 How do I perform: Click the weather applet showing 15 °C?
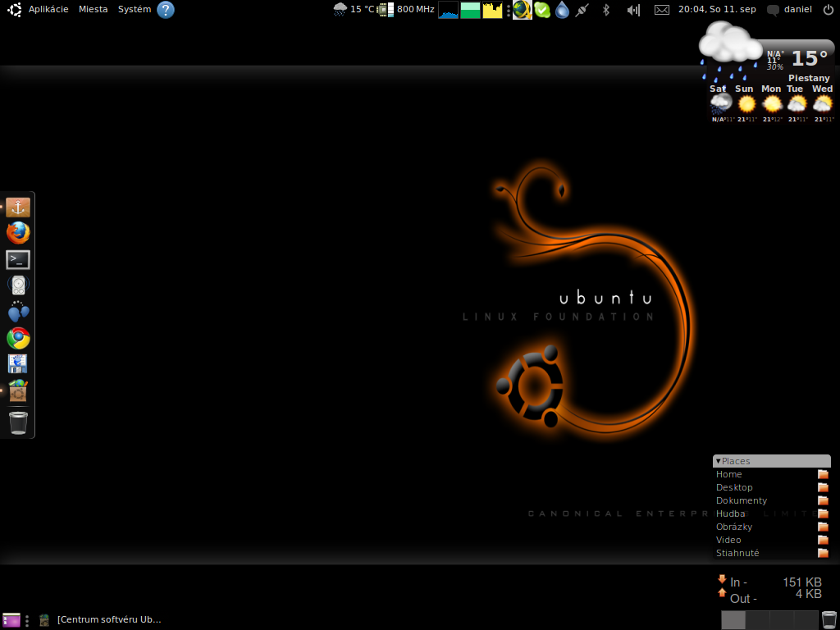coord(354,9)
